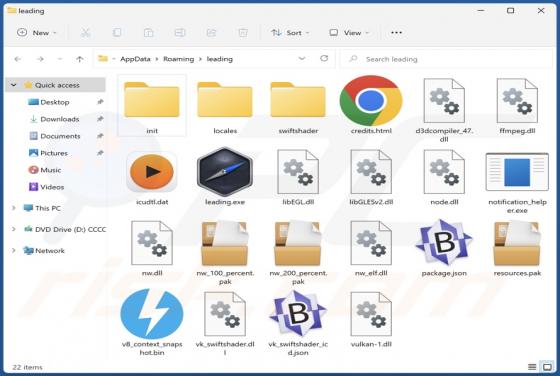The width and height of the screenshot is (560, 376).
Task: Click AppData in the address path
Action: coord(135,59)
